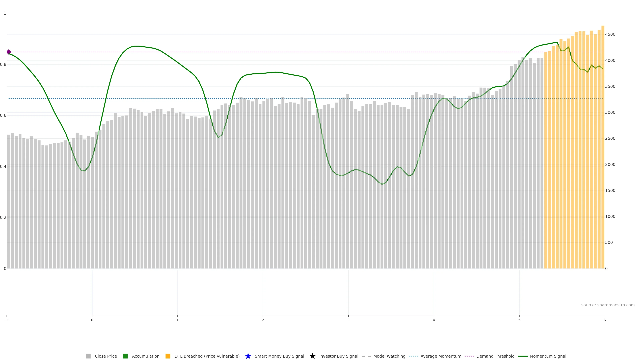The image size is (644, 362).
Task: Click the purple diamond threshold marker
Action: tap(9, 52)
